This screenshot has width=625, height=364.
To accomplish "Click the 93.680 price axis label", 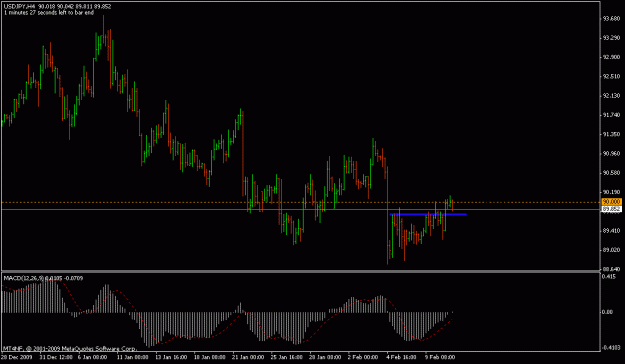I will pos(611,18).
